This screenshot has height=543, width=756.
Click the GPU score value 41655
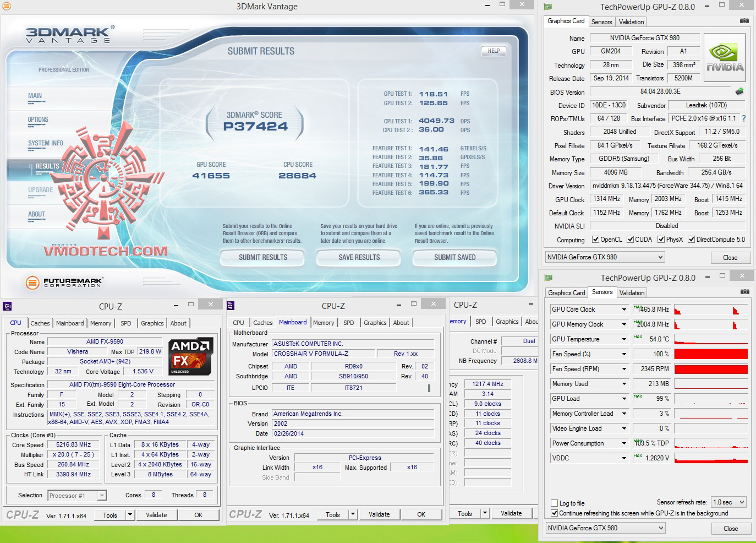tap(211, 176)
